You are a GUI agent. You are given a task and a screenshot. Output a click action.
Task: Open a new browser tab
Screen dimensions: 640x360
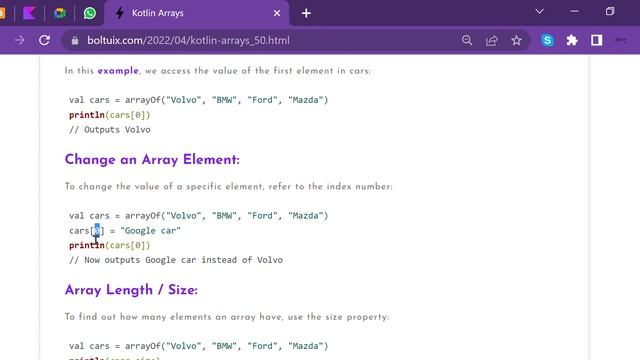[306, 13]
